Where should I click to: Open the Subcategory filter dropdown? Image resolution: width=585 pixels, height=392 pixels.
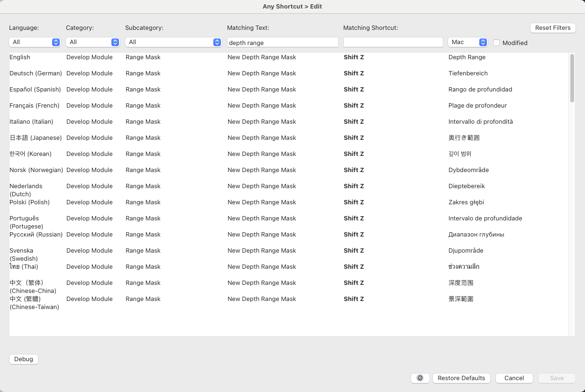click(x=174, y=42)
